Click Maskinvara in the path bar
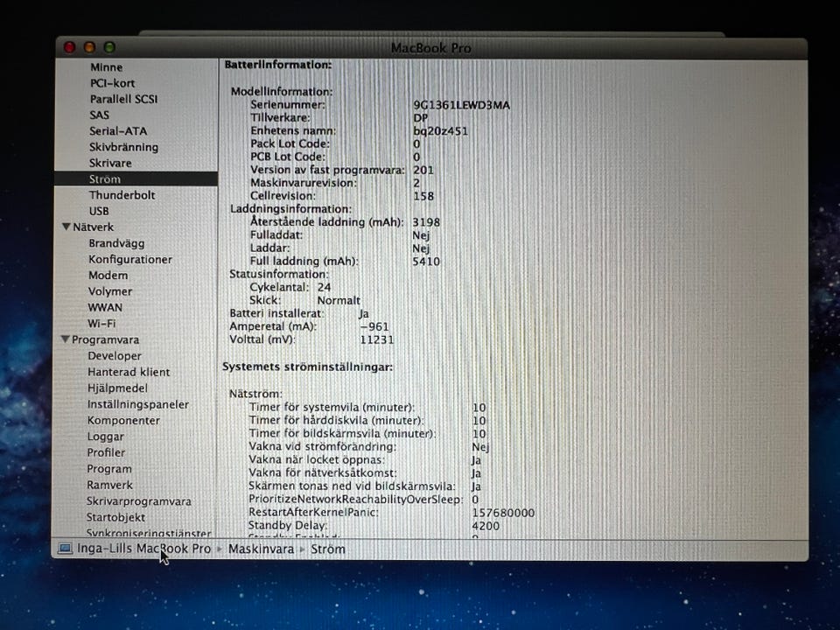 [261, 549]
